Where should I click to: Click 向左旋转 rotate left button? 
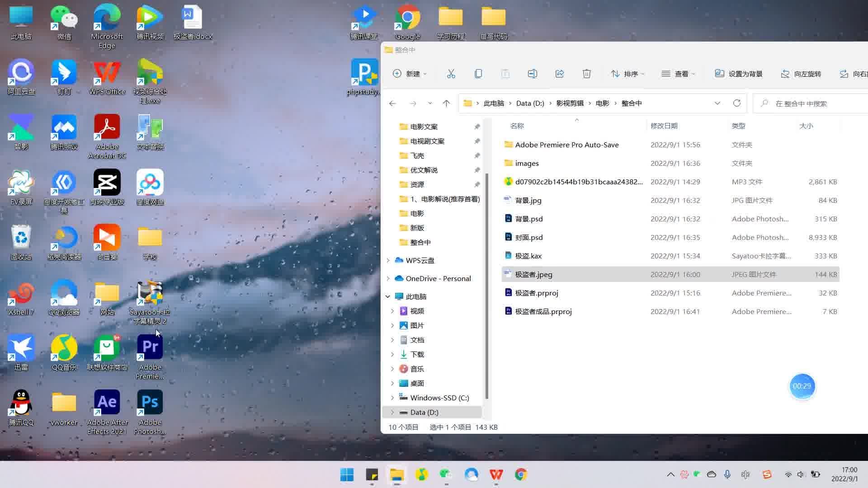pyautogui.click(x=801, y=74)
